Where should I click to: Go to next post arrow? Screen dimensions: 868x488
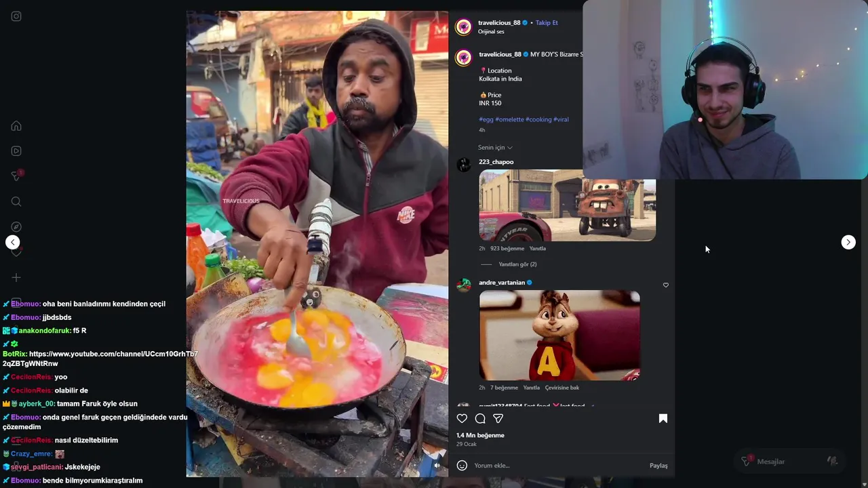click(848, 242)
